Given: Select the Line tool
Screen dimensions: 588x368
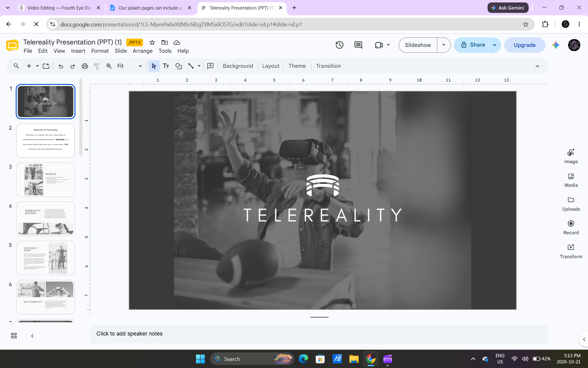Looking at the screenshot, I should [x=191, y=66].
